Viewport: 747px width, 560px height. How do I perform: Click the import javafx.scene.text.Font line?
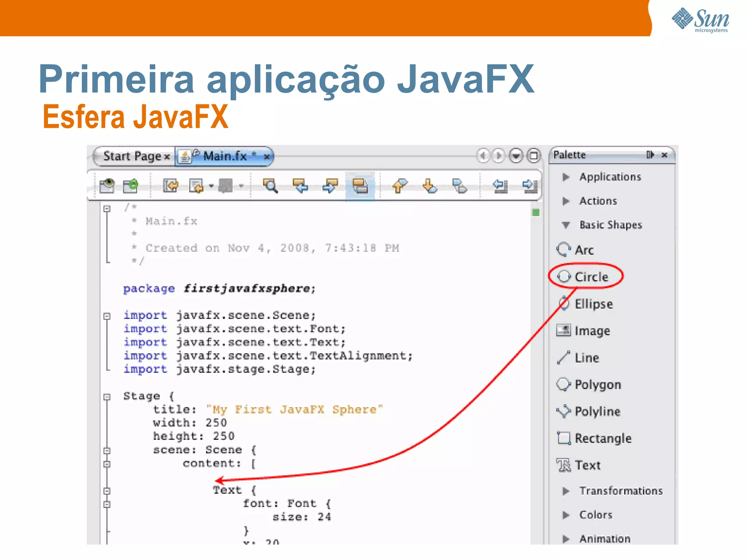click(x=234, y=329)
